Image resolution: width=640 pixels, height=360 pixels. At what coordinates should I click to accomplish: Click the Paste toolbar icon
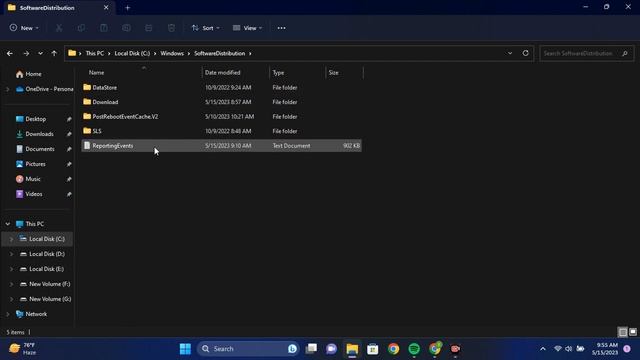[x=104, y=28]
